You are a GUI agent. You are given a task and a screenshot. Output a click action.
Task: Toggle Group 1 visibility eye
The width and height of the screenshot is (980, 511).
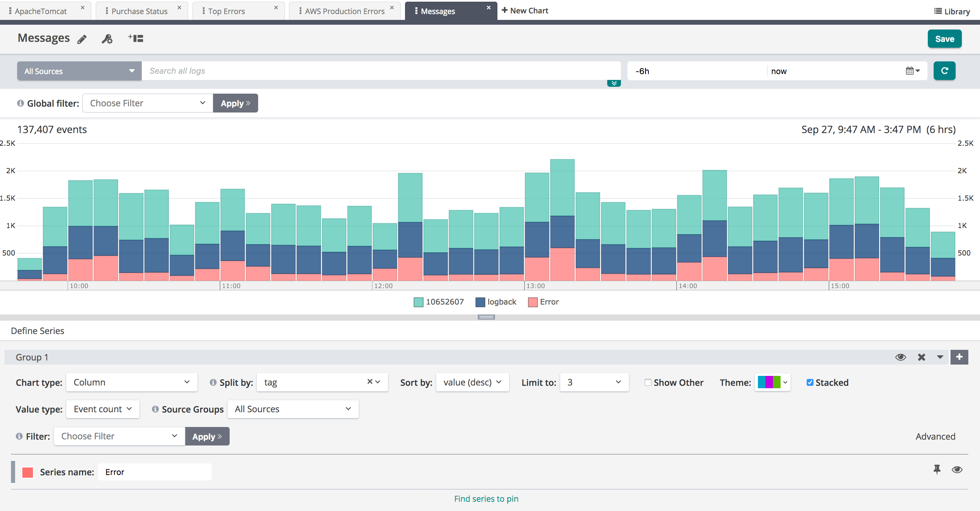[x=900, y=357]
